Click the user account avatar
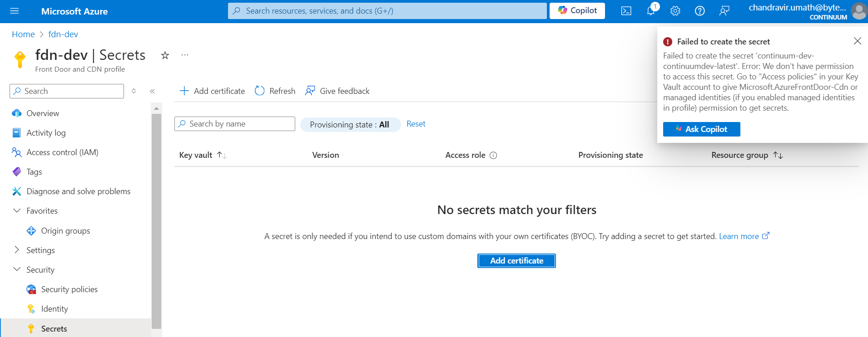 tap(859, 11)
